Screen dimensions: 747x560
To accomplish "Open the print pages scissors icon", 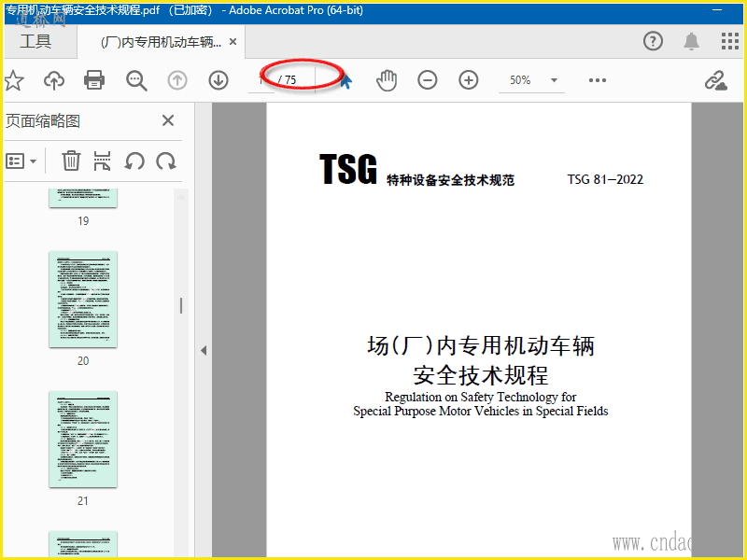I will tap(102, 161).
